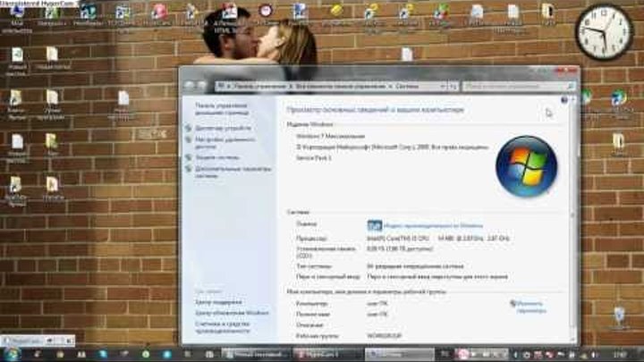Open Device Manager link in left sidebar
644x362 pixels.
tap(223, 128)
